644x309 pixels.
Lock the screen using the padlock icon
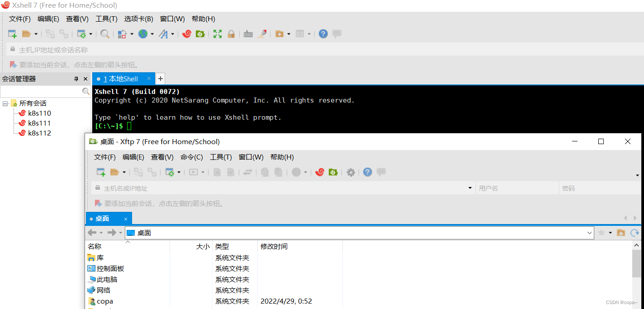(x=231, y=34)
